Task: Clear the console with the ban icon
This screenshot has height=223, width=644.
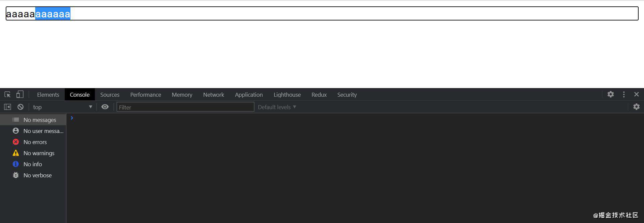Action: pos(20,107)
